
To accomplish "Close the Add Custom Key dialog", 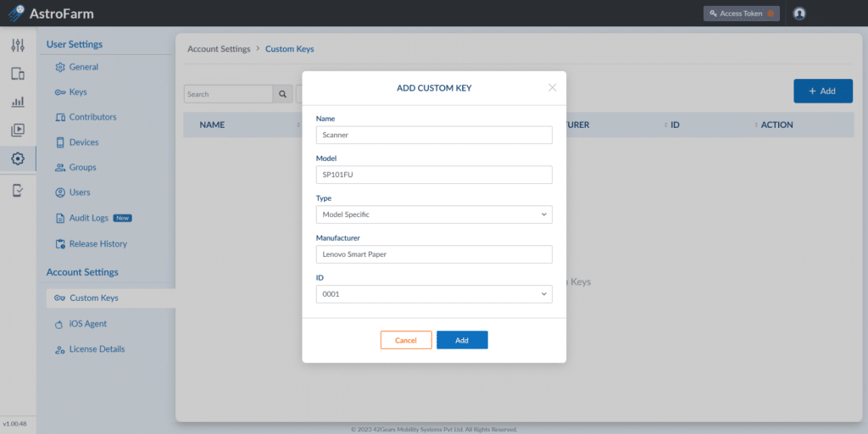I will click(x=552, y=87).
